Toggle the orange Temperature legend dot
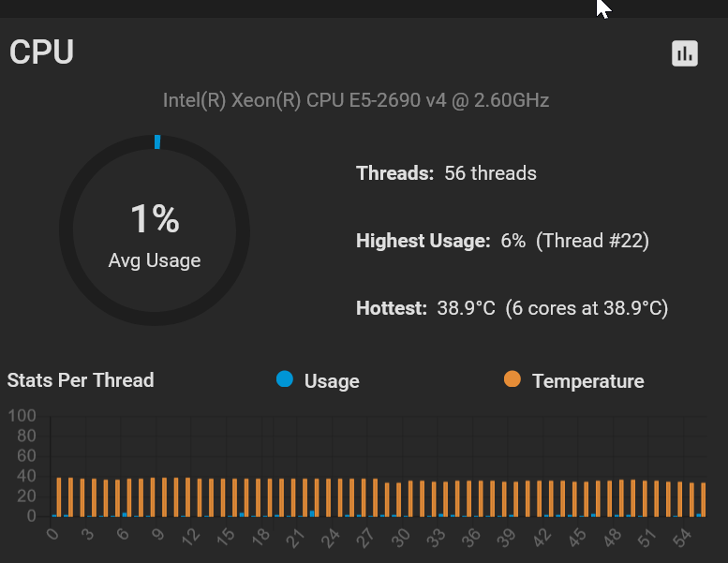This screenshot has width=728, height=563. [512, 379]
